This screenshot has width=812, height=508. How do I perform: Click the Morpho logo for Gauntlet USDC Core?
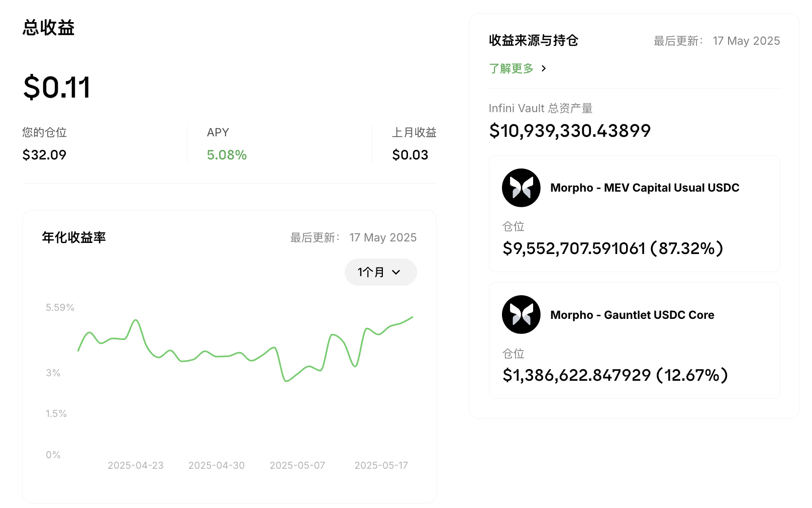coord(521,314)
